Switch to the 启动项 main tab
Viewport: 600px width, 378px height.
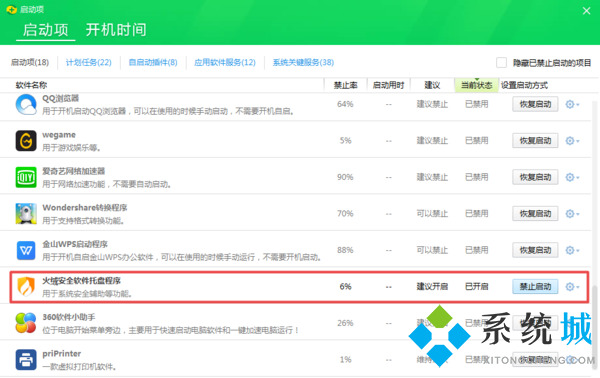(46, 30)
